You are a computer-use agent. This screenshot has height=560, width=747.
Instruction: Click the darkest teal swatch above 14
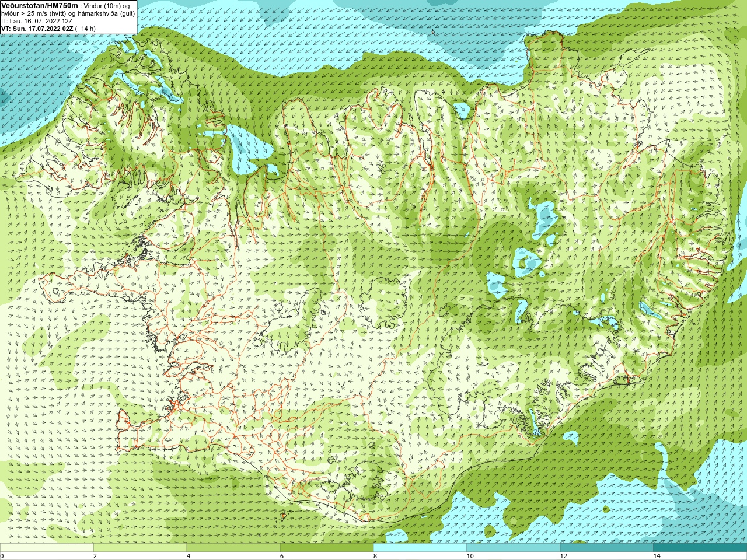point(700,548)
